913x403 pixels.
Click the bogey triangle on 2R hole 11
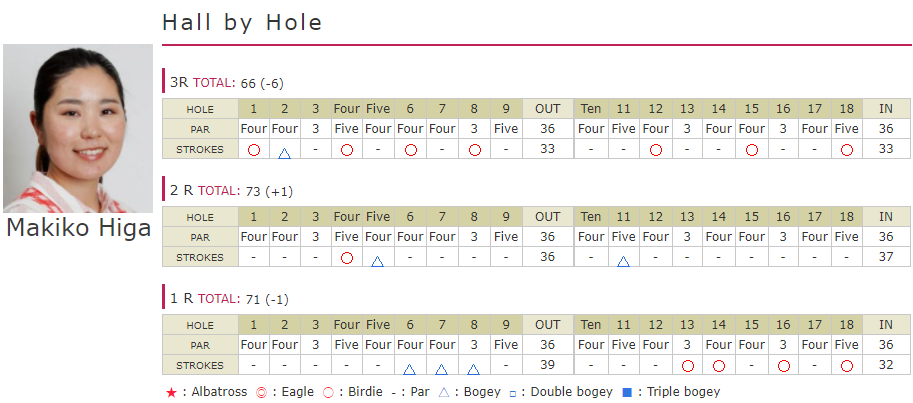tap(623, 261)
